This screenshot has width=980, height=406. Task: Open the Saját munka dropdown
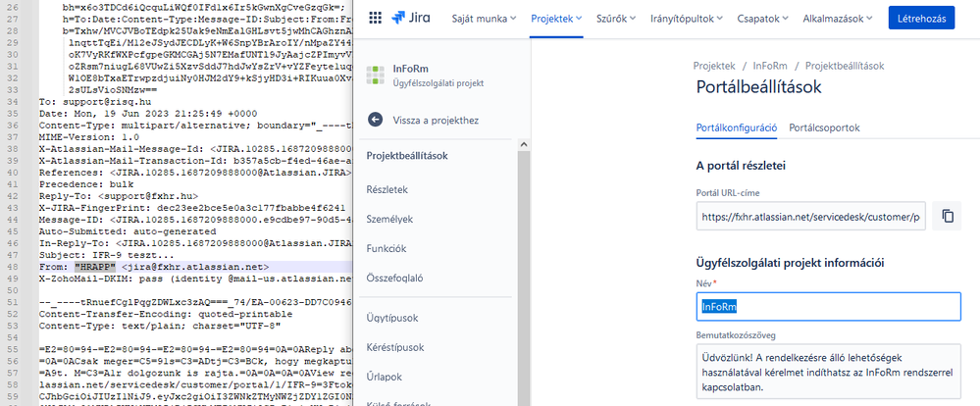click(x=485, y=18)
